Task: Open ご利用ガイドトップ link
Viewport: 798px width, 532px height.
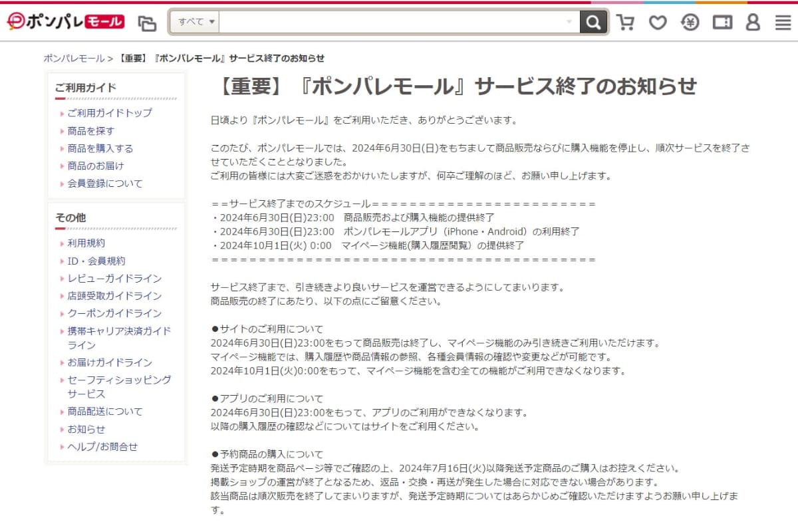Action: coord(109,113)
